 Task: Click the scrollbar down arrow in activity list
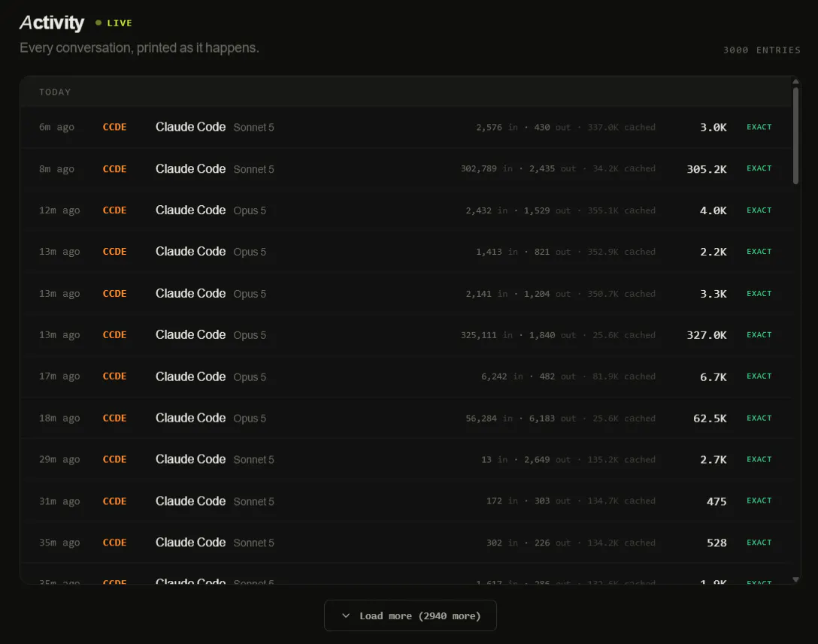[x=795, y=579]
